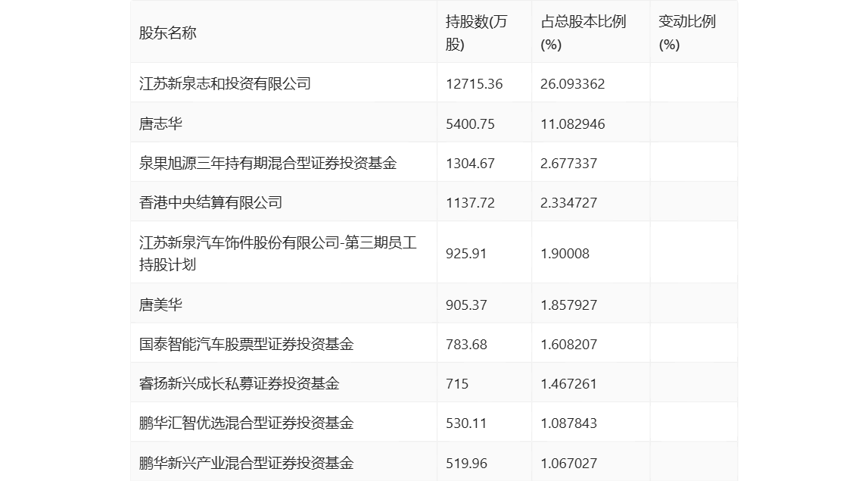Select the 持股数(万股) column header
This screenshot has height=481, width=868.
pyautogui.click(x=476, y=33)
